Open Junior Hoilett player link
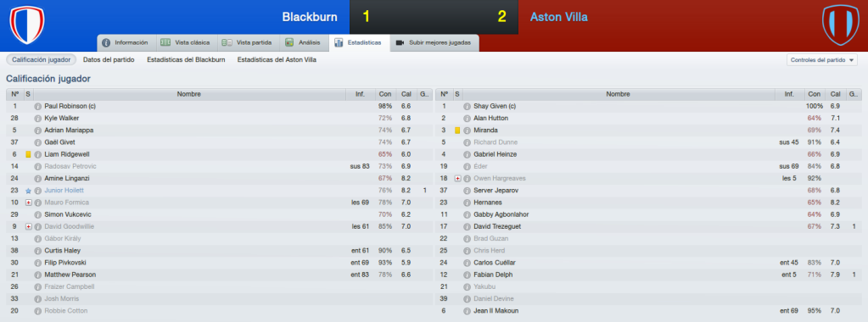This screenshot has height=322, width=868. coord(64,191)
